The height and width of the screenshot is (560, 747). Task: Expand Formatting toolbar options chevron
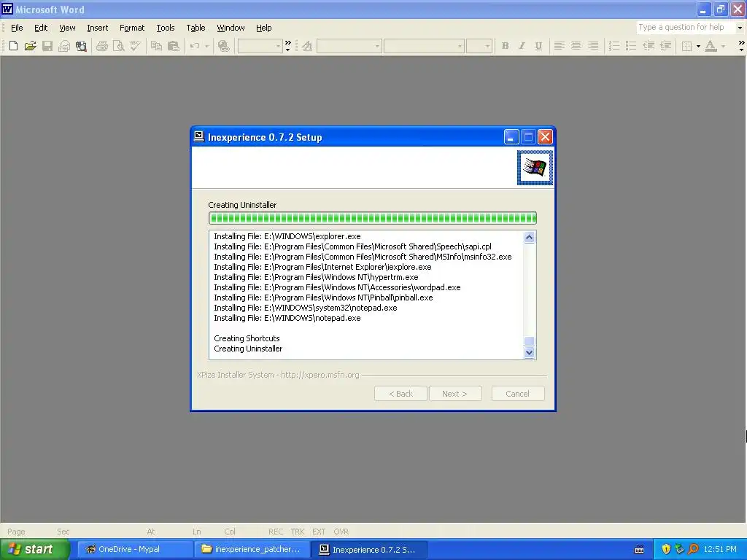tap(741, 46)
